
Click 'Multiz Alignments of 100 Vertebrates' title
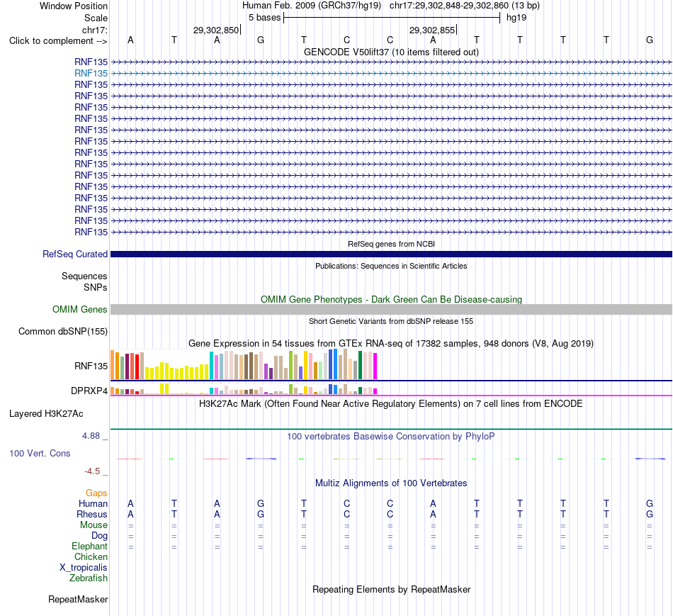(x=391, y=483)
